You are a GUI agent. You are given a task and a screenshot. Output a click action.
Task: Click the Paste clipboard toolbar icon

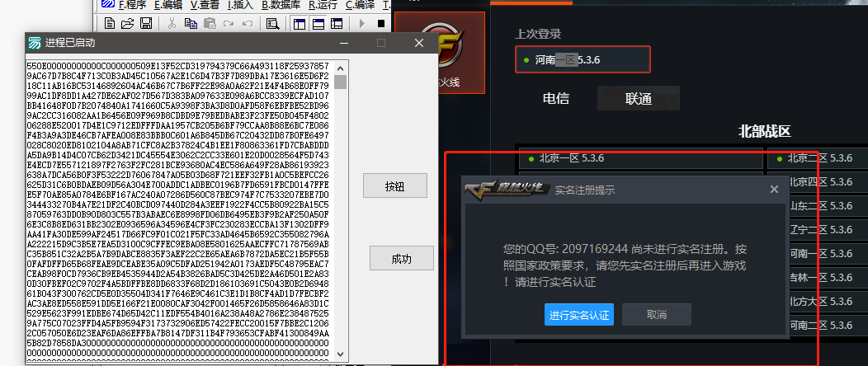(x=210, y=23)
